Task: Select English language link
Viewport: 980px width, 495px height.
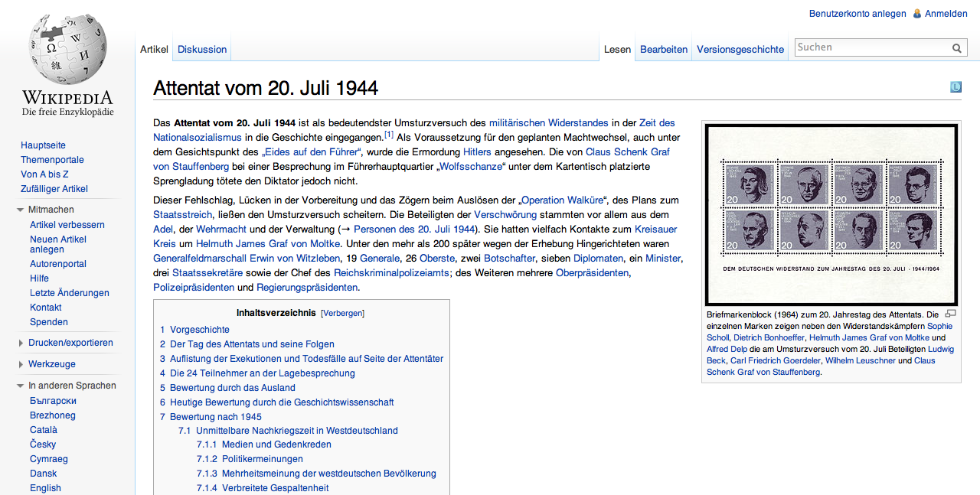Action: pos(45,488)
